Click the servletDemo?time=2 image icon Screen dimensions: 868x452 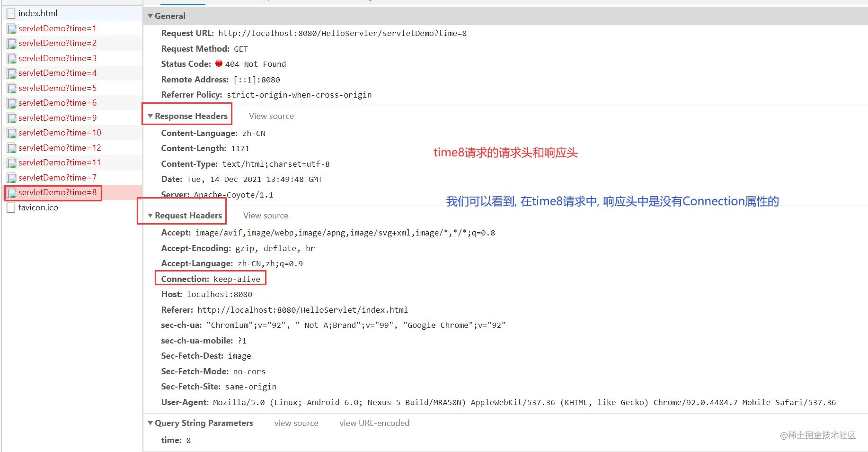tap(11, 44)
